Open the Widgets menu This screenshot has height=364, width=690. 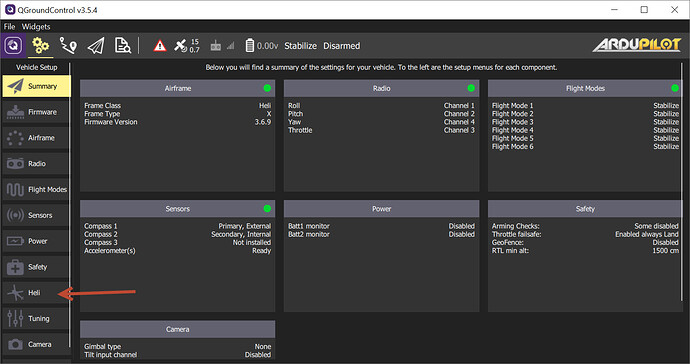click(36, 26)
